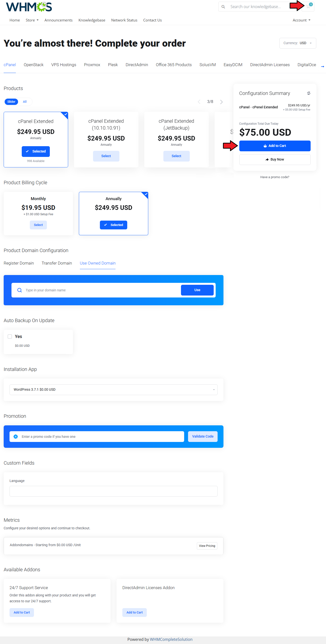Open the Currency USD dropdown
Viewport: 326px width, 644px height.
pyautogui.click(x=298, y=43)
